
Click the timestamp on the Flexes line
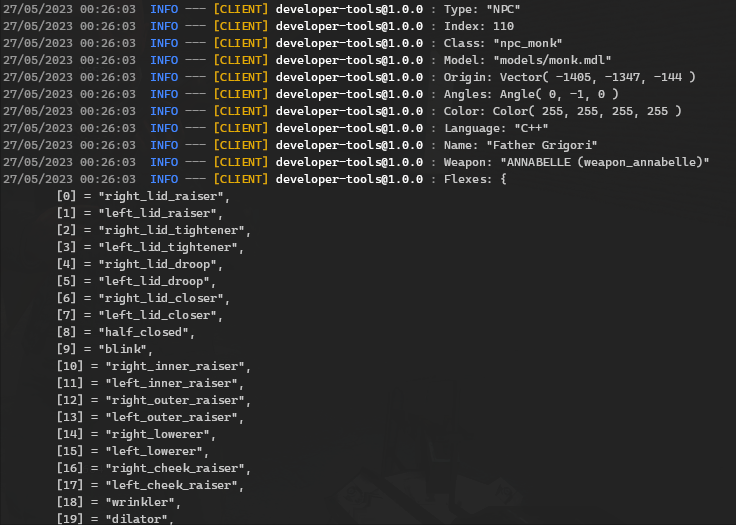point(69,179)
